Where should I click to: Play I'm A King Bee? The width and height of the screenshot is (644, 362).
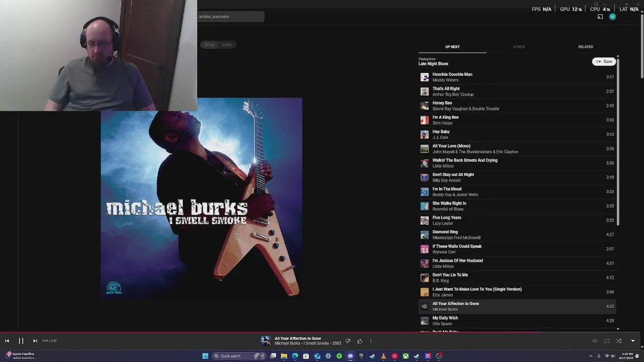point(517,120)
